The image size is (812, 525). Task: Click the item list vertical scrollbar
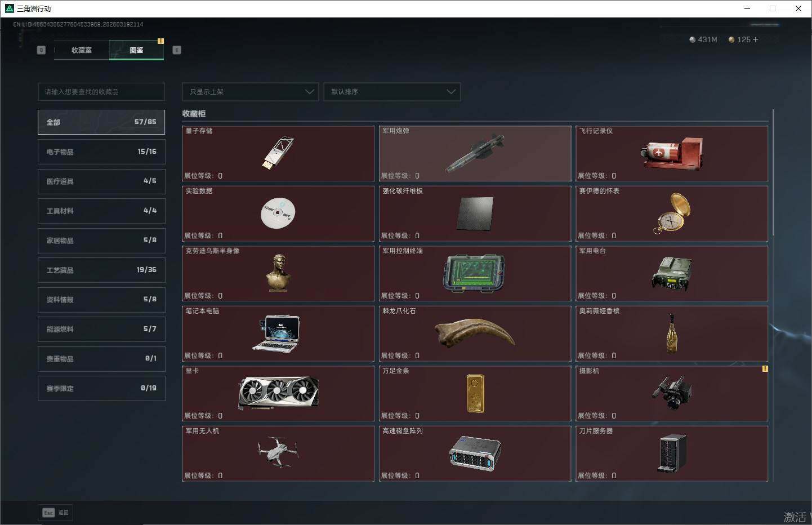tap(774, 172)
